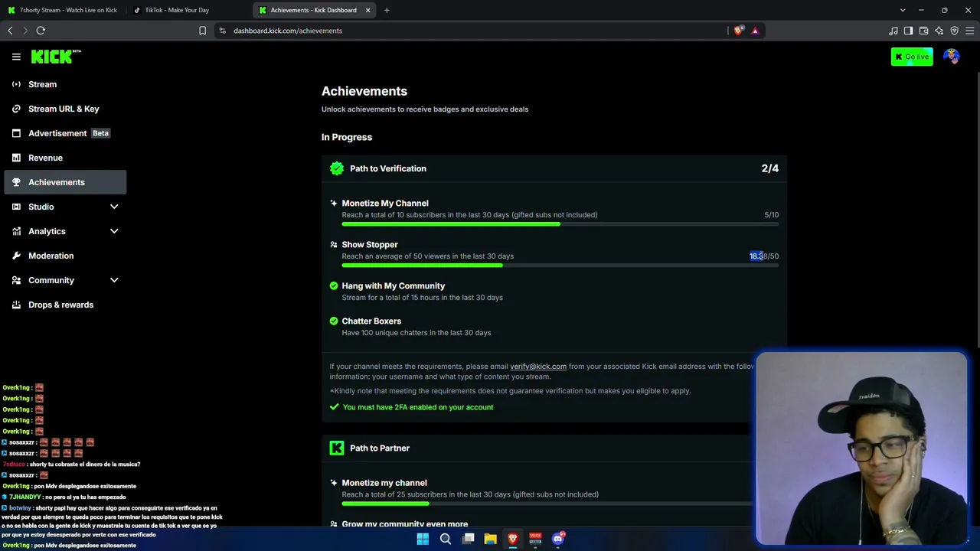Click the webcam overlay of the streamer
Image resolution: width=980 pixels, height=551 pixels.
(x=861, y=448)
